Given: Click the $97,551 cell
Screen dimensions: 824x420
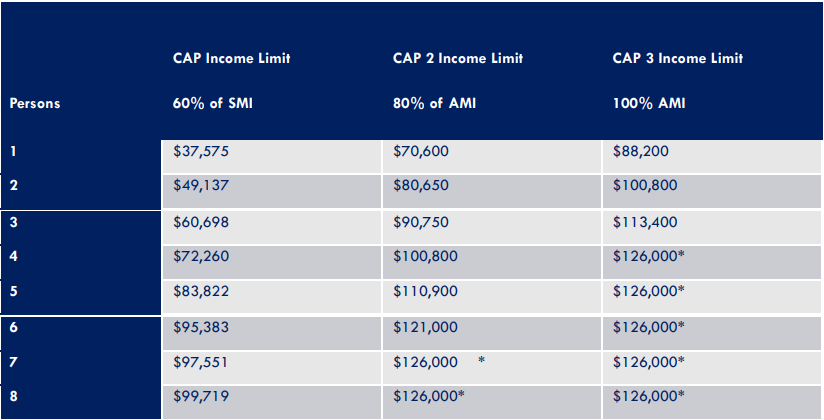Looking at the screenshot, I should coord(203,360).
